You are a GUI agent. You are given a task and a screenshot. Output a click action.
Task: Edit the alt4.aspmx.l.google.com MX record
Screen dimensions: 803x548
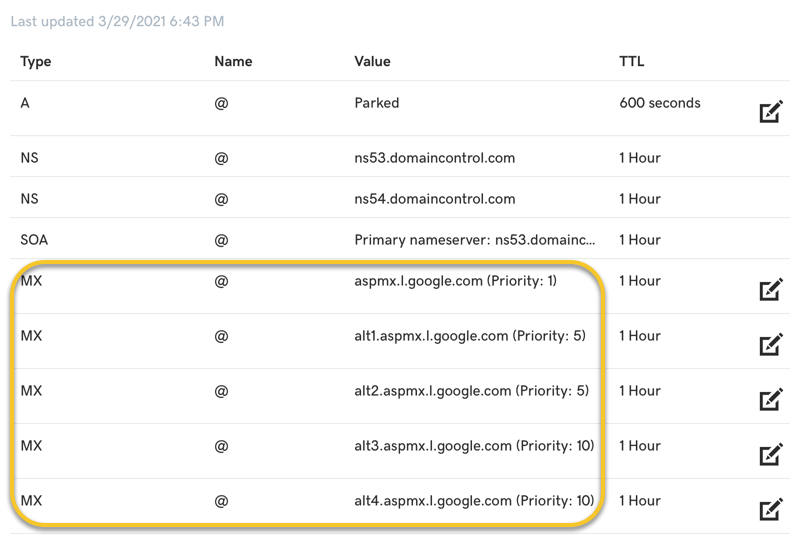point(770,510)
